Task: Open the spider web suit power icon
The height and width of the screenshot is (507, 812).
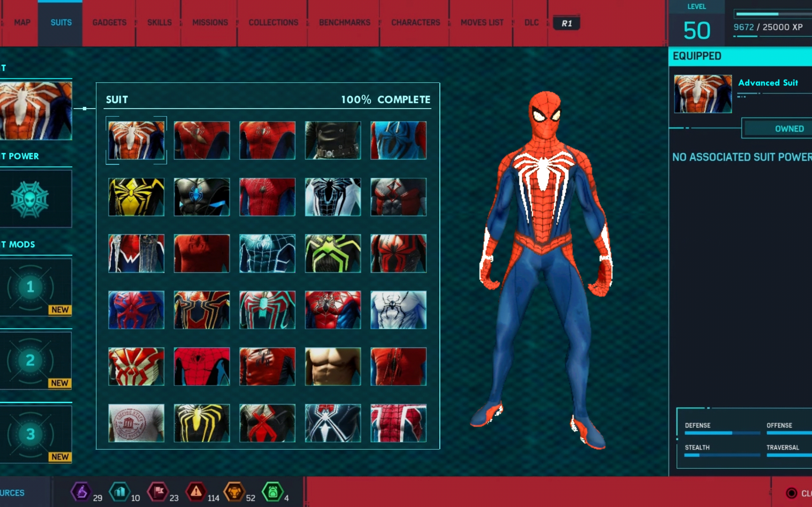Action: point(30,199)
